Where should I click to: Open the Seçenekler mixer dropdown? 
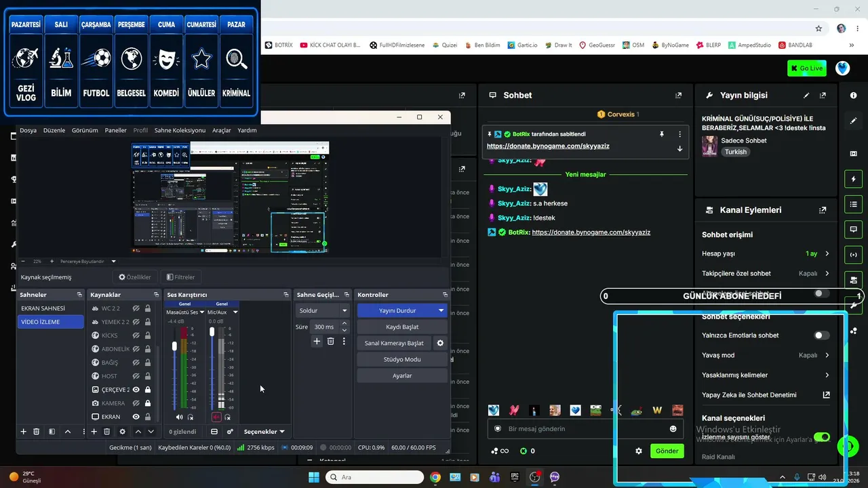tap(264, 432)
